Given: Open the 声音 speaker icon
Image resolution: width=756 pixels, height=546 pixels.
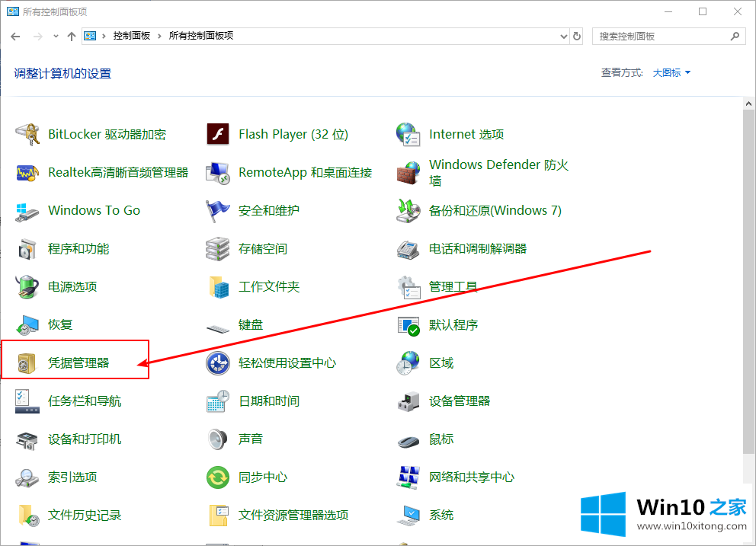Looking at the screenshot, I should point(218,439).
